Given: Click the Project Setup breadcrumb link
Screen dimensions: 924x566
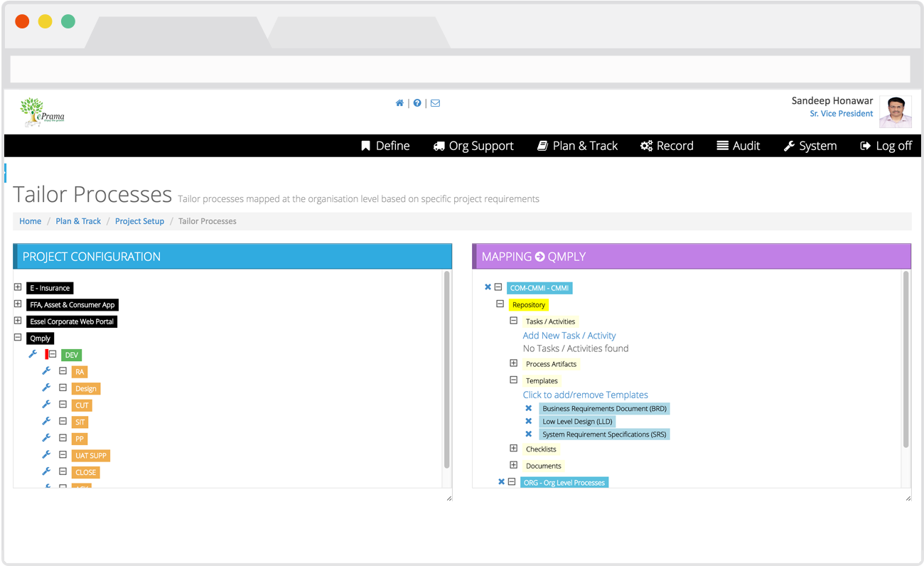Looking at the screenshot, I should (139, 221).
